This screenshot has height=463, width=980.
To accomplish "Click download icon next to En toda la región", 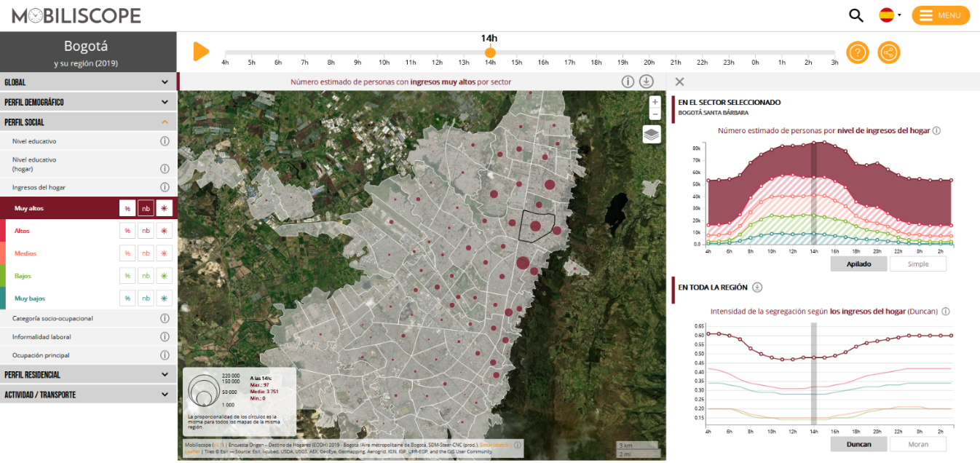I will pos(757,287).
